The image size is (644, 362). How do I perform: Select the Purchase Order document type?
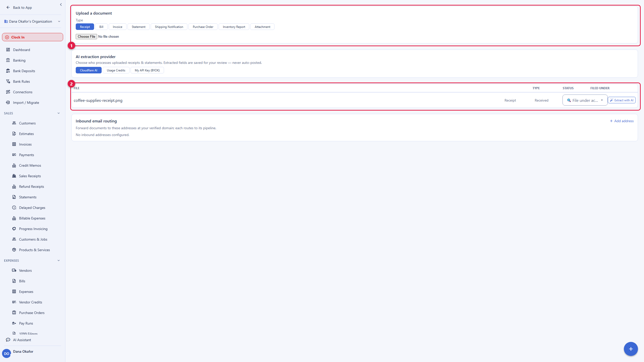[203, 27]
